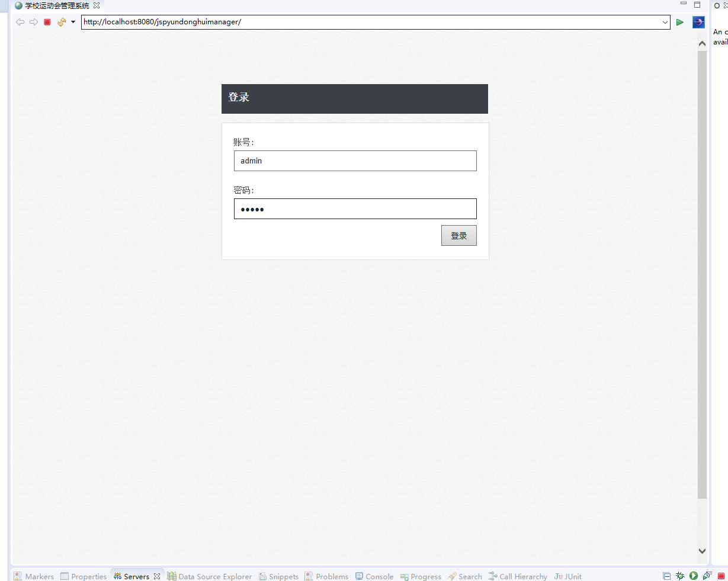
Task: Open the Problems tab
Action: pos(326,576)
